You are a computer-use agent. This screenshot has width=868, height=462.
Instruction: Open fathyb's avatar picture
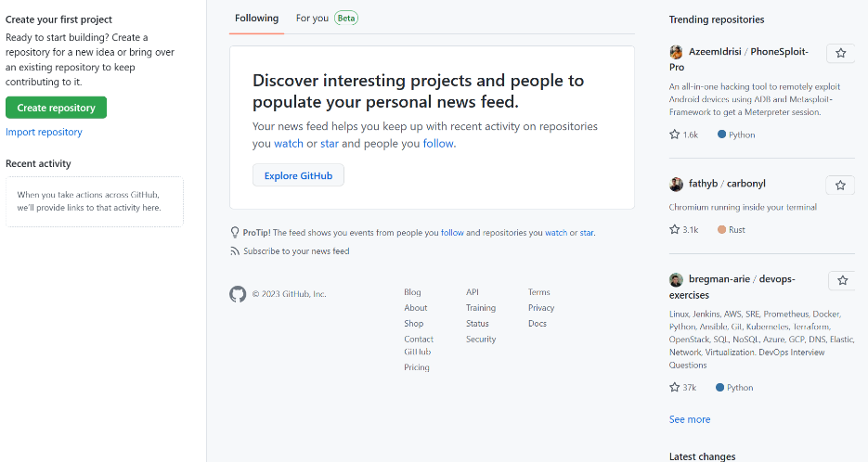click(x=677, y=185)
